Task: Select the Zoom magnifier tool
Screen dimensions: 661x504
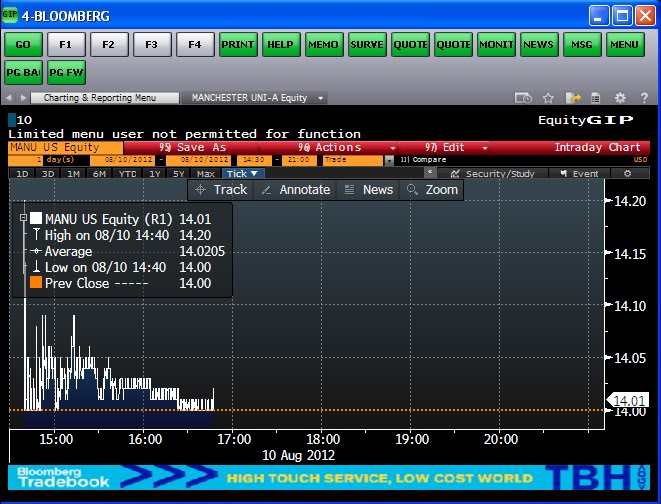Action: [432, 190]
